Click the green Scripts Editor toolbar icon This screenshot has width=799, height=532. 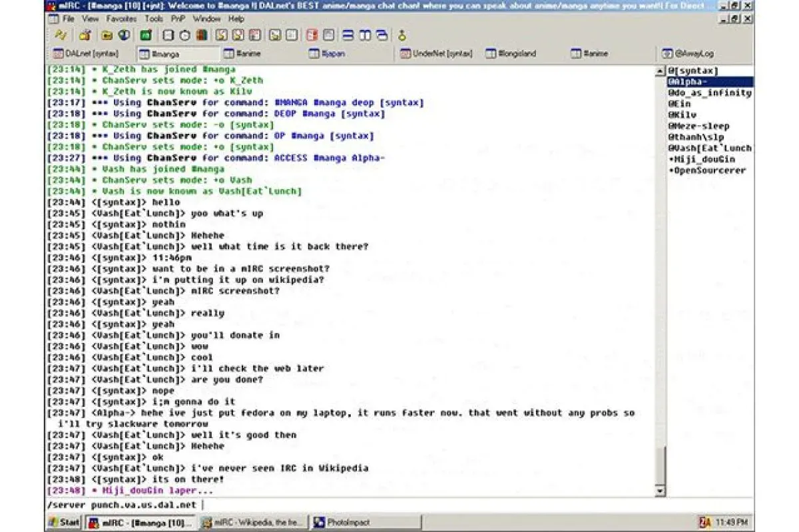[146, 35]
